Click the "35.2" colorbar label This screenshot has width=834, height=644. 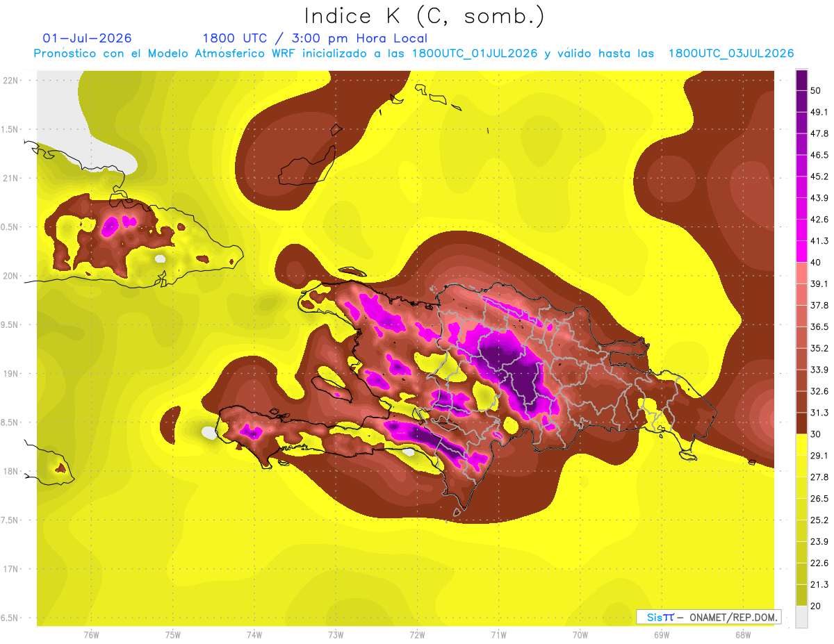(819, 348)
